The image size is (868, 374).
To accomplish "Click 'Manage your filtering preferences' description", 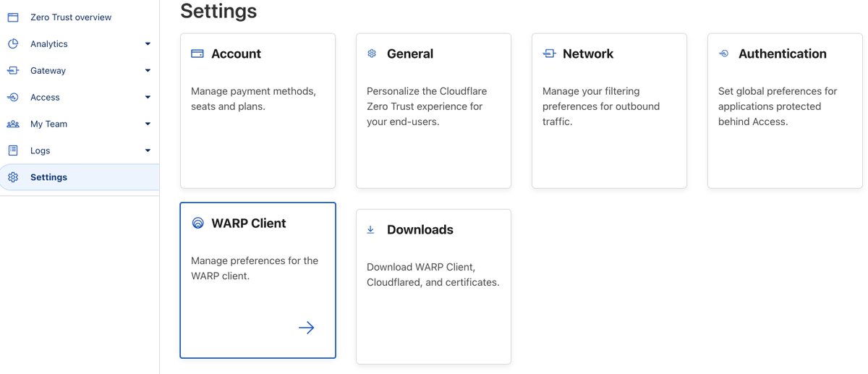I will [x=602, y=106].
